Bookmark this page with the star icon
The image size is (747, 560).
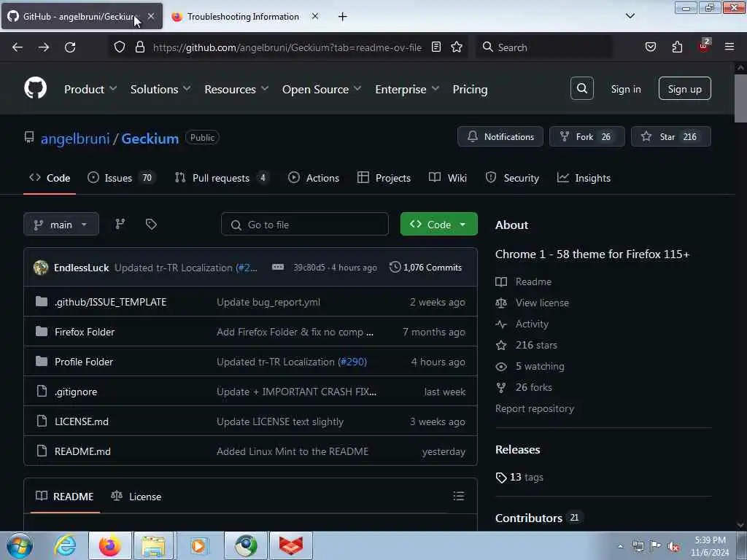coord(457,47)
